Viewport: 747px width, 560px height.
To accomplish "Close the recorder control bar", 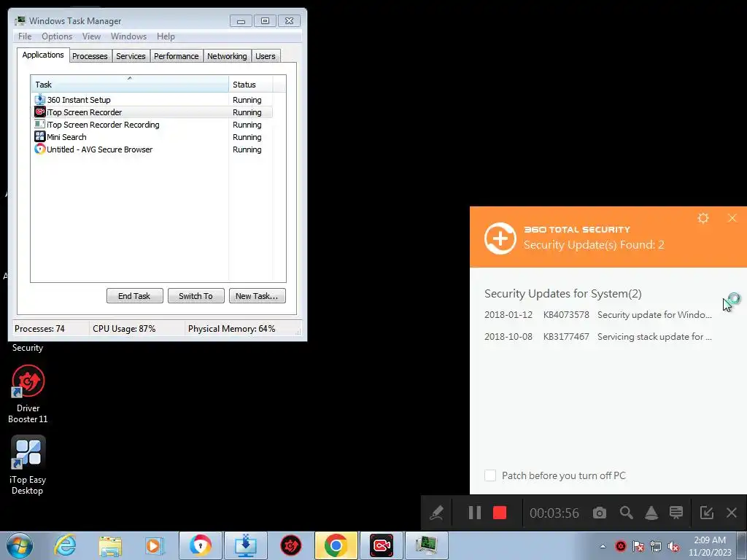I will (x=732, y=513).
